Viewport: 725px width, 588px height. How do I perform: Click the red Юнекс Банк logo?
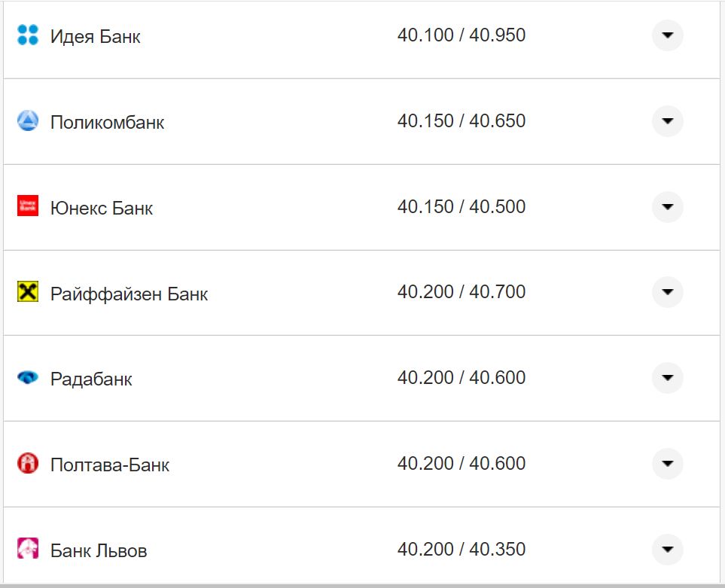tap(28, 206)
